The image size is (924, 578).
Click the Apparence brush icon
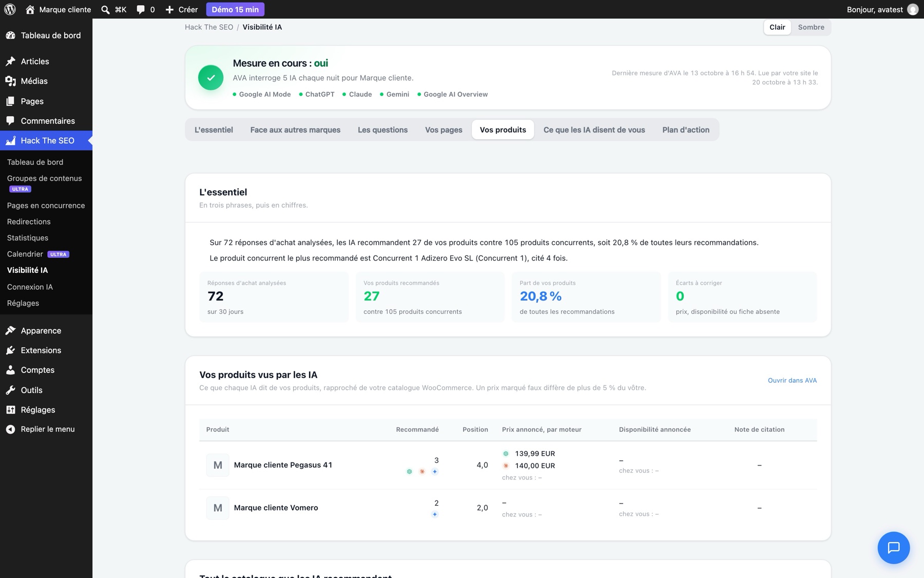[10, 330]
